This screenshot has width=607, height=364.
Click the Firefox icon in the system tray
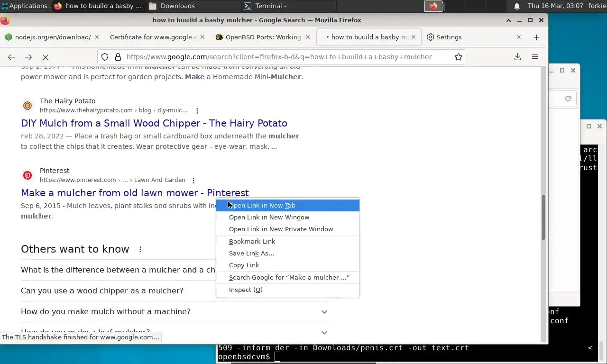(x=433, y=6)
